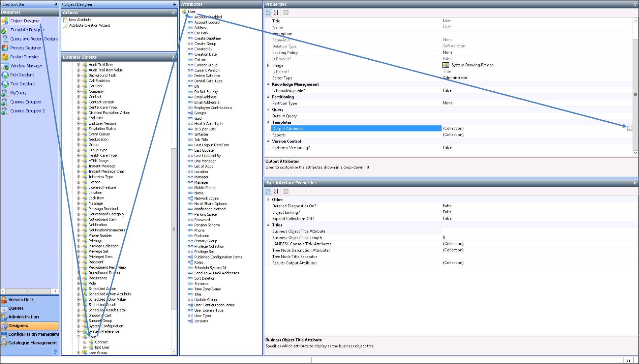The image size is (639, 364).
Task: Switch to the Administration section
Action: tap(24, 317)
